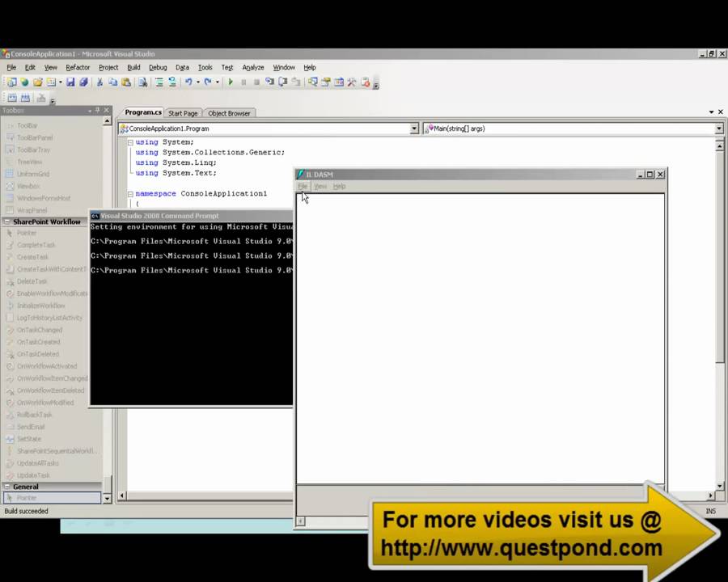Comment out selected lines icon
Image resolution: width=728 pixels, height=582 pixels.
point(159,82)
